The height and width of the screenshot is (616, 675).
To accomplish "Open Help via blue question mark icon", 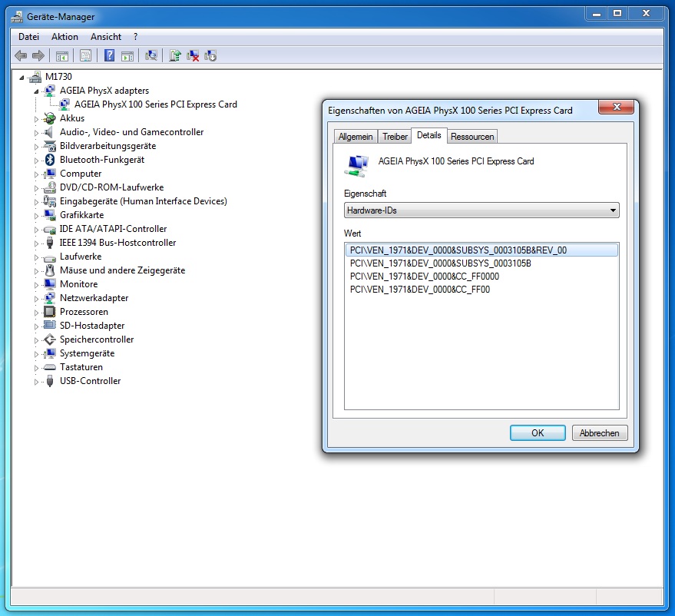I will pyautogui.click(x=109, y=55).
